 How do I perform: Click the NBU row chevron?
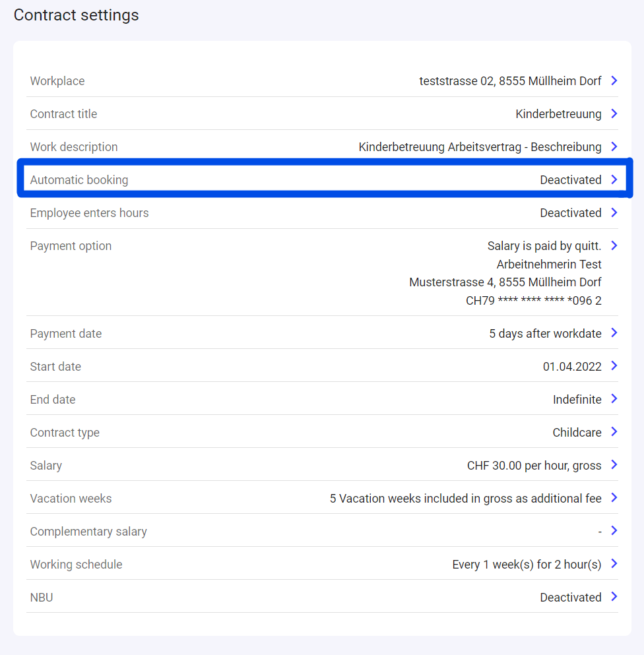614,597
